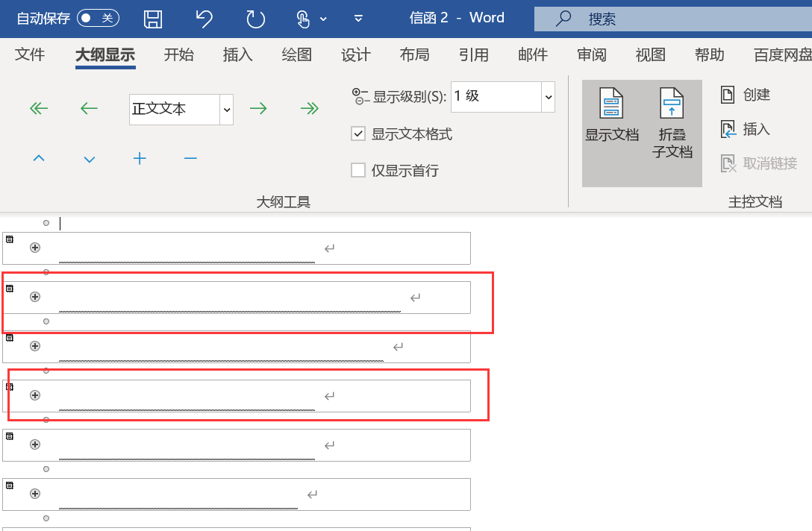Open the 显示级别 dropdown showing 1 级
812x531 pixels.
tap(549, 97)
